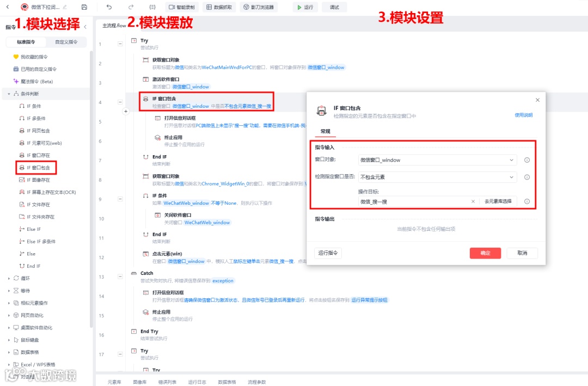Screen dimensions: 588x386
Task: Expand the 网页自动化 category
Action: point(9,315)
